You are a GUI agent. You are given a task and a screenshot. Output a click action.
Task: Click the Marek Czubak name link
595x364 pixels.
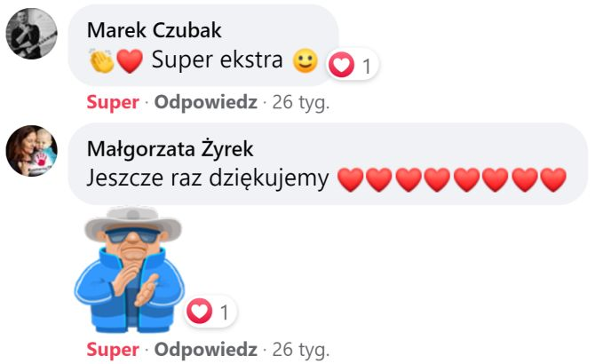tap(154, 30)
